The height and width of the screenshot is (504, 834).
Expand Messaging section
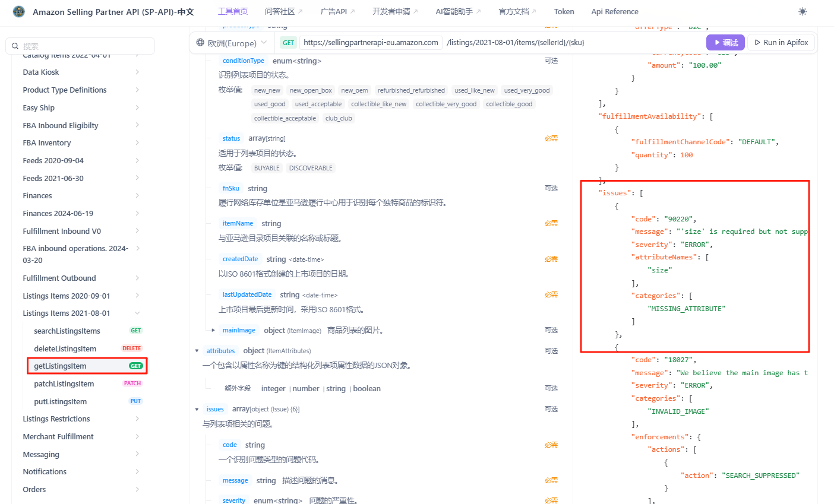point(81,454)
